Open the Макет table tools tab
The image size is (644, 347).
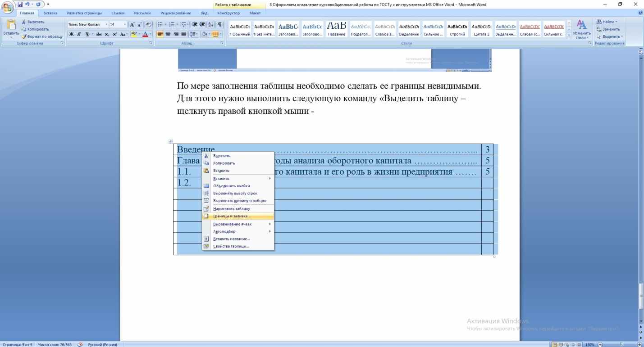pos(255,13)
